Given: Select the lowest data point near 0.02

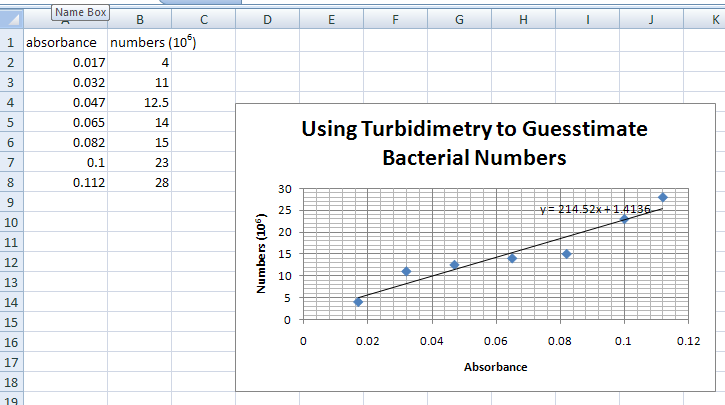Looking at the screenshot, I should point(358,302).
